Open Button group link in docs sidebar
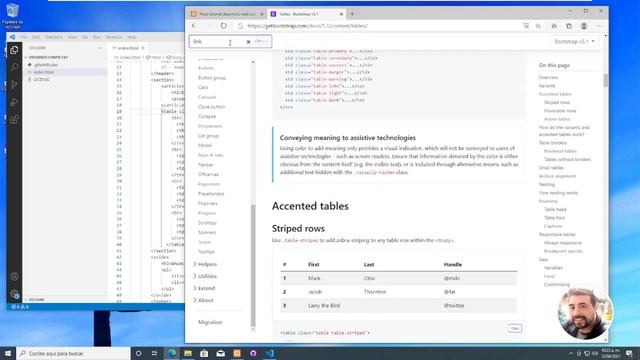Viewport: 640px width, 360px height. click(212, 78)
